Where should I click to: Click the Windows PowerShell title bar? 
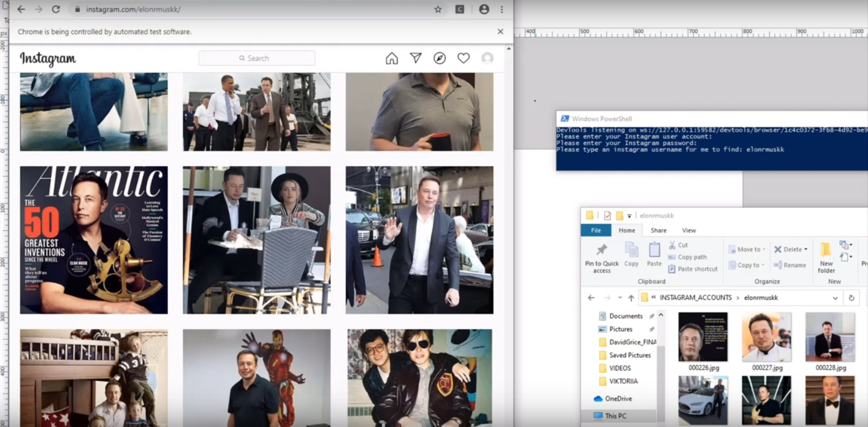click(x=712, y=118)
